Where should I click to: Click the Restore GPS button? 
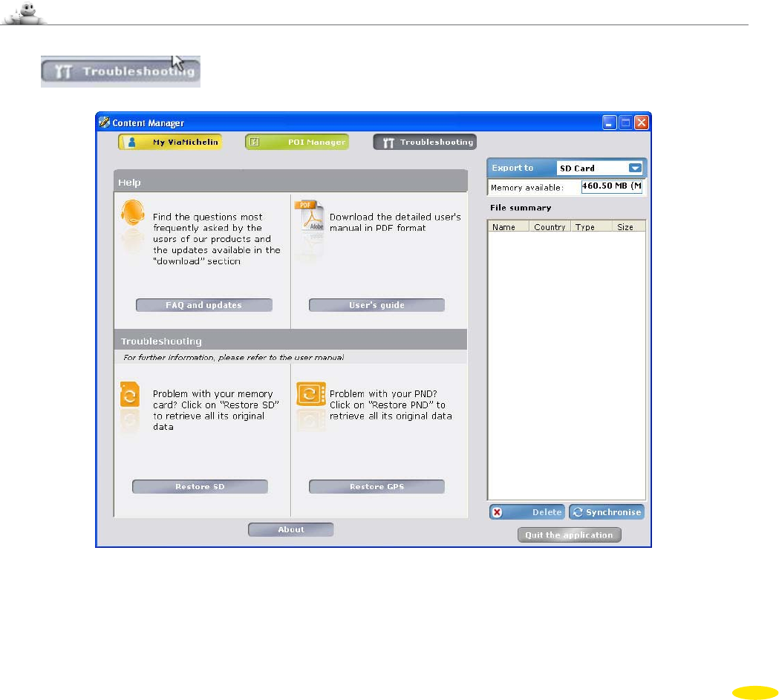pos(377,486)
